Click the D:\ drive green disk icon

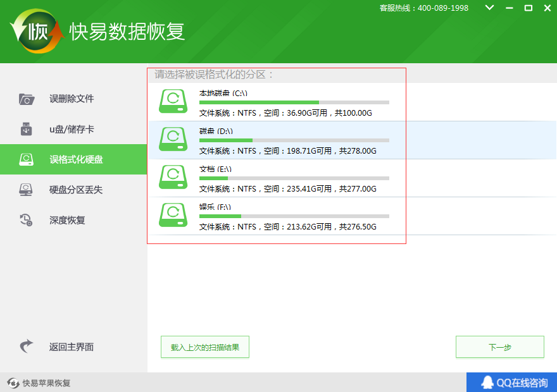click(x=173, y=139)
